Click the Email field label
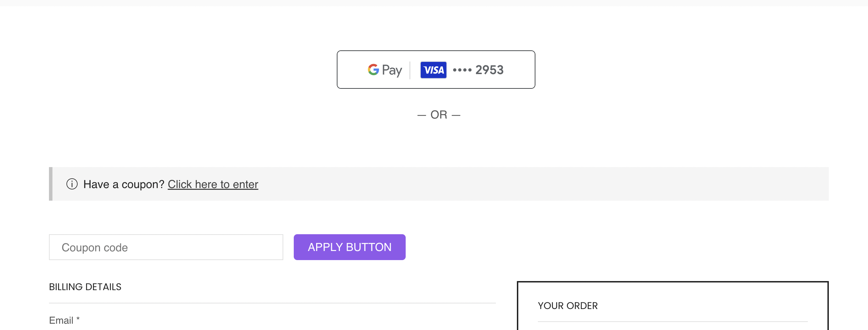 click(x=61, y=320)
